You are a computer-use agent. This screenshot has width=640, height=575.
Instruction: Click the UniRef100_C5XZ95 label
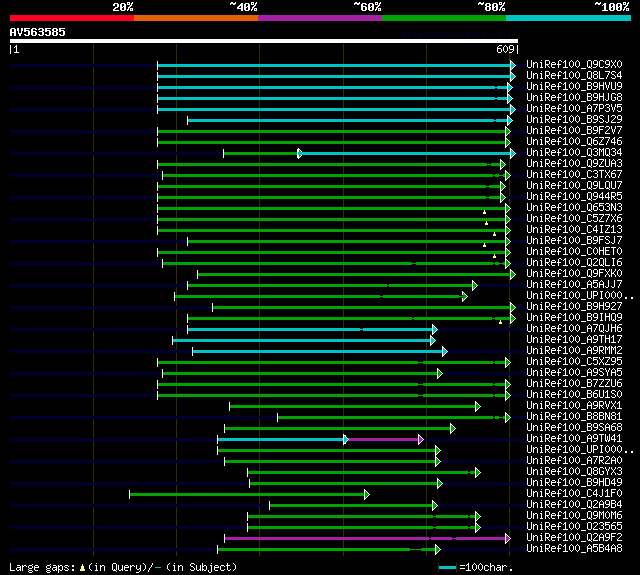pos(574,362)
